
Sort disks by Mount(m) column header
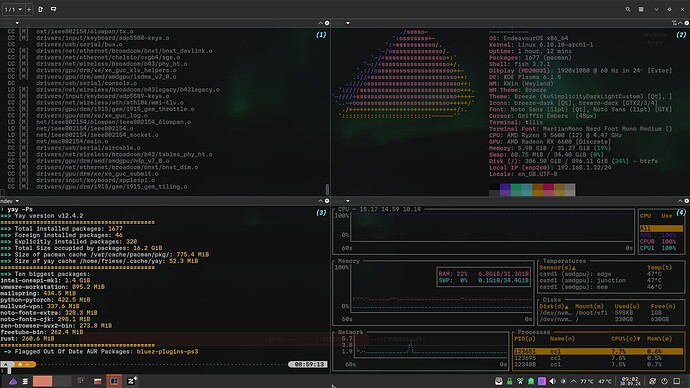pyautogui.click(x=589, y=306)
